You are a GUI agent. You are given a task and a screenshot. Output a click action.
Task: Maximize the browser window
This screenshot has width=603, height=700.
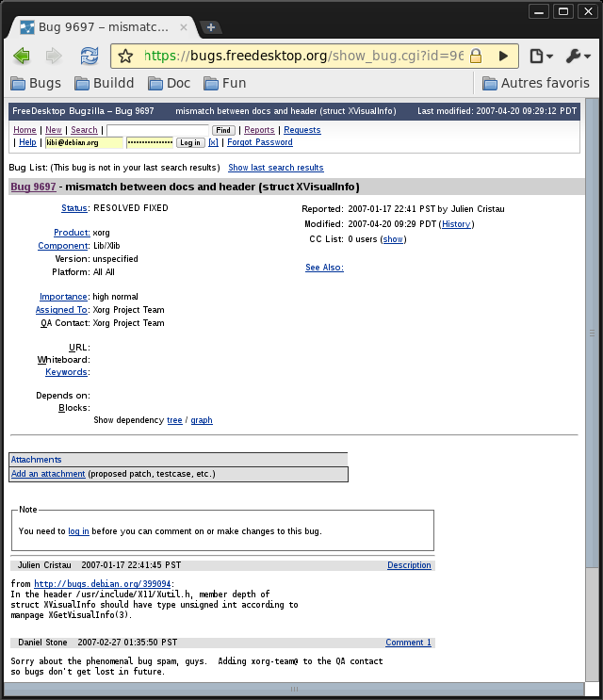click(x=563, y=11)
